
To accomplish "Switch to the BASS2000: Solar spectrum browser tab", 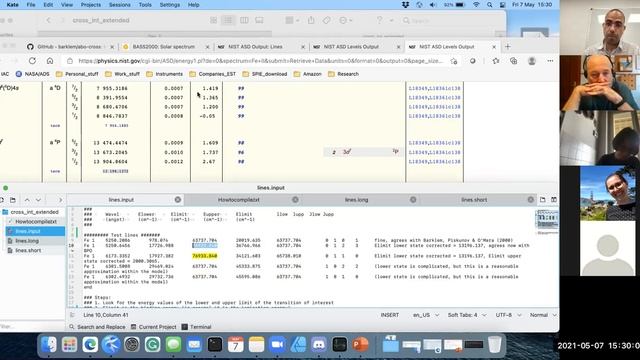I will pos(163,47).
